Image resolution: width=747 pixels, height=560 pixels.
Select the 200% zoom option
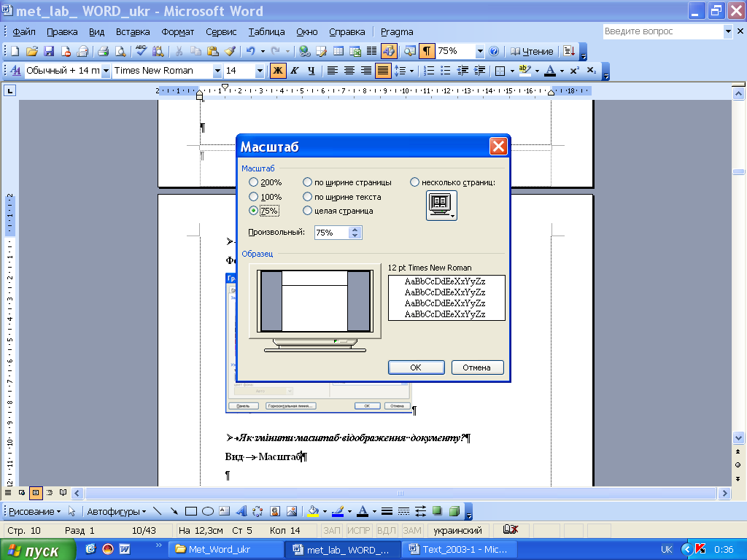click(x=253, y=182)
